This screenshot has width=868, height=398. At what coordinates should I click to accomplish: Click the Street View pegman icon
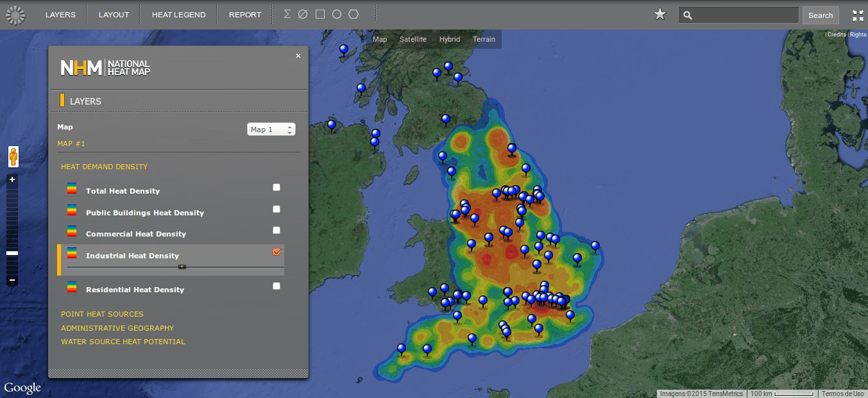click(x=13, y=156)
